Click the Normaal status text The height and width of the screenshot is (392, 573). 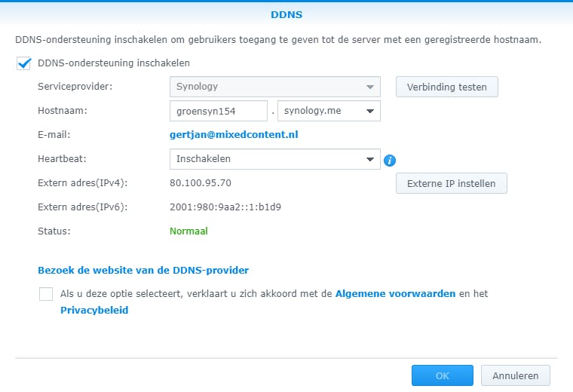[188, 231]
